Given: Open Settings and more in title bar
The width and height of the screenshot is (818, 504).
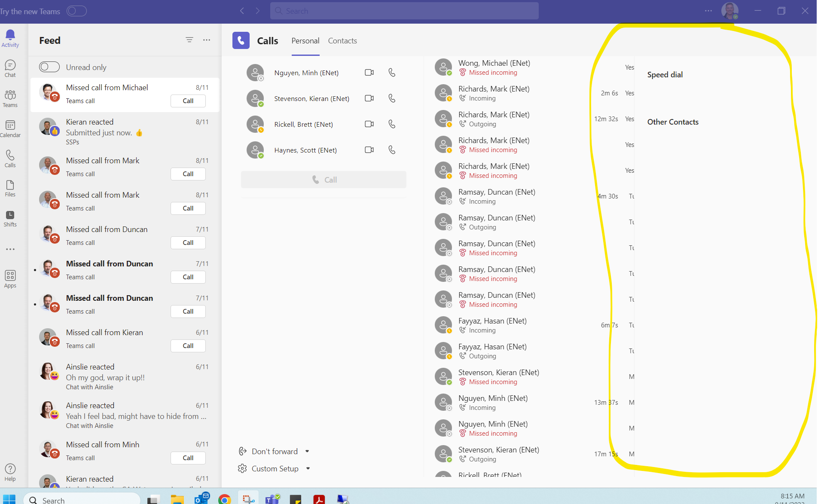Looking at the screenshot, I should [708, 11].
